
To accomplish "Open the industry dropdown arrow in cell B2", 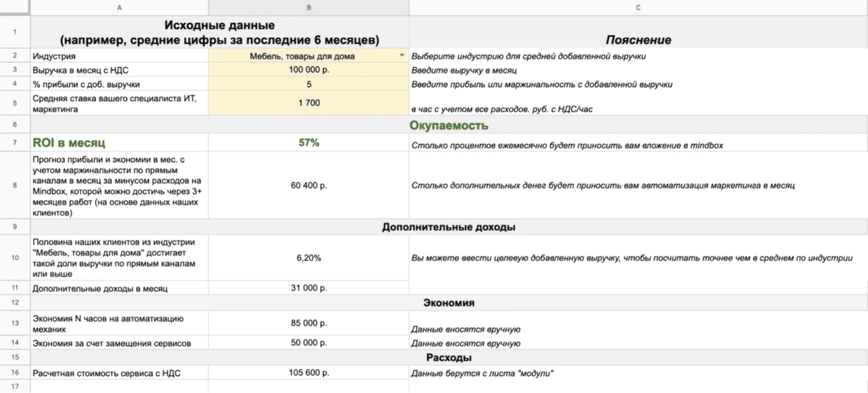I will coord(402,55).
